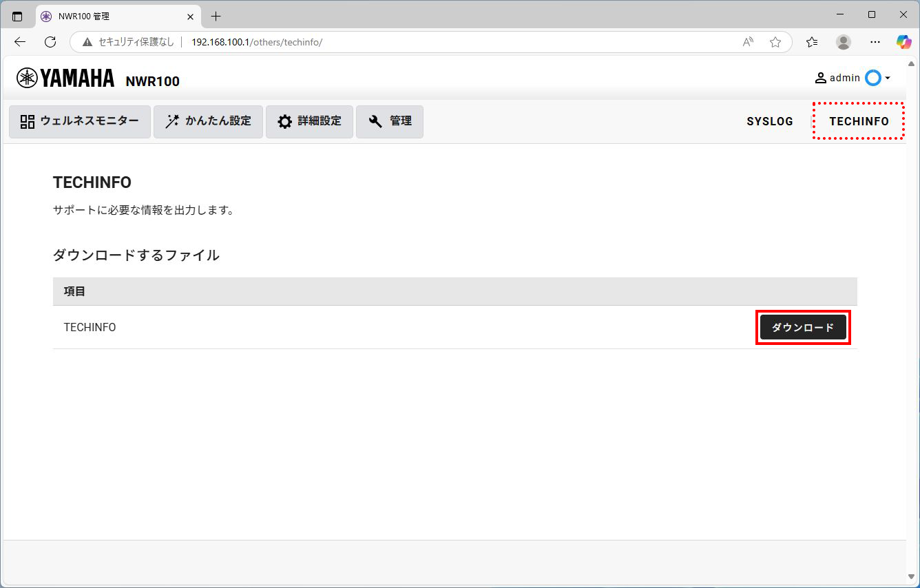
Task: Open the 管理 wrench menu
Action: point(390,122)
